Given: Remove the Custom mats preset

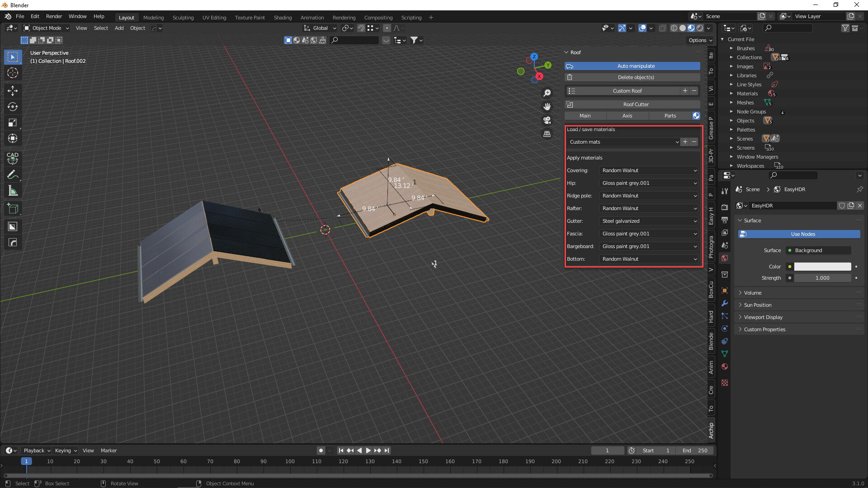Looking at the screenshot, I should [694, 142].
